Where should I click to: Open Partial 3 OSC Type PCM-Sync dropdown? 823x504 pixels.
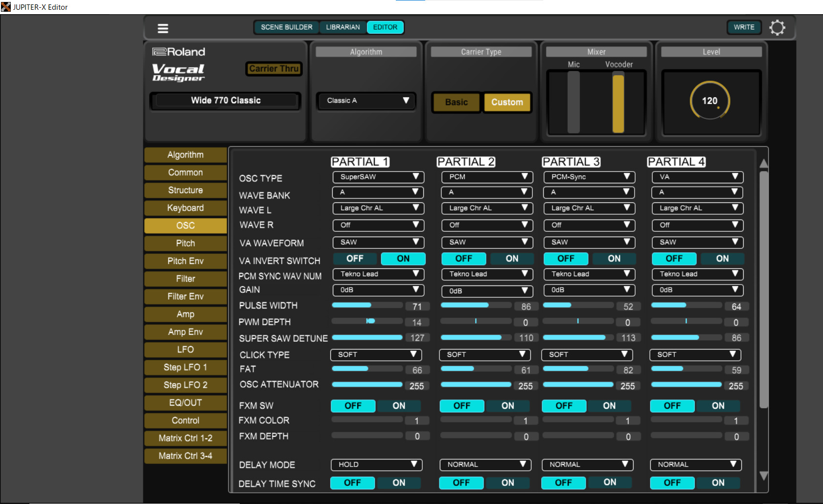(x=589, y=177)
